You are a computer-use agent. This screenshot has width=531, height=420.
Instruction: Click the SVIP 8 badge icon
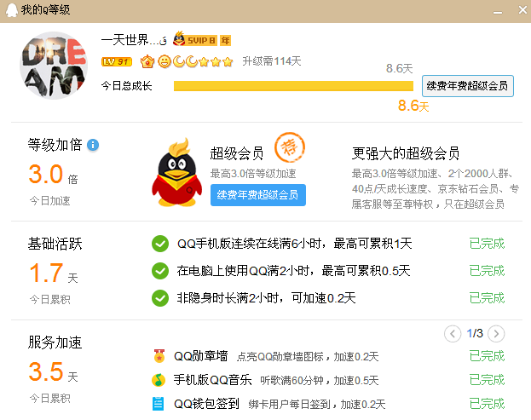click(194, 39)
